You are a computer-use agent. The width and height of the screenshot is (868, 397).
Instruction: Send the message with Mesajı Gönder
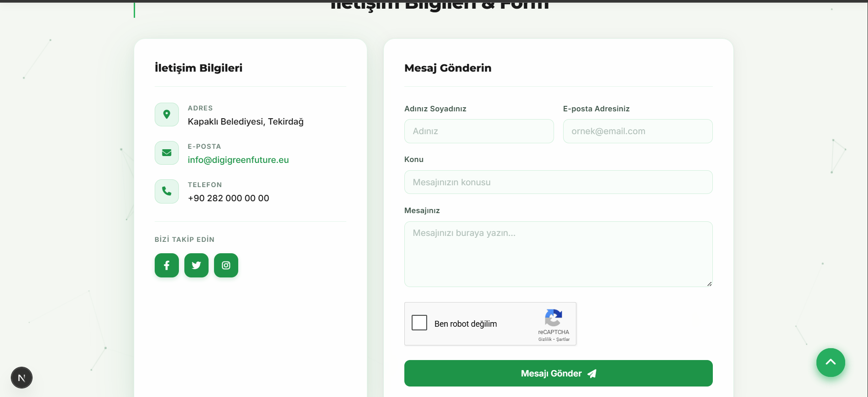coord(558,373)
